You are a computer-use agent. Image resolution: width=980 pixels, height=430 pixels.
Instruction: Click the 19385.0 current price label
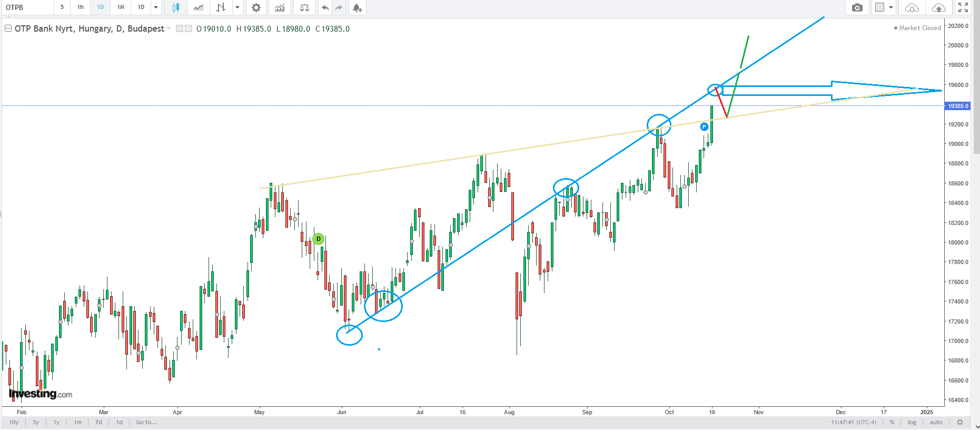958,106
